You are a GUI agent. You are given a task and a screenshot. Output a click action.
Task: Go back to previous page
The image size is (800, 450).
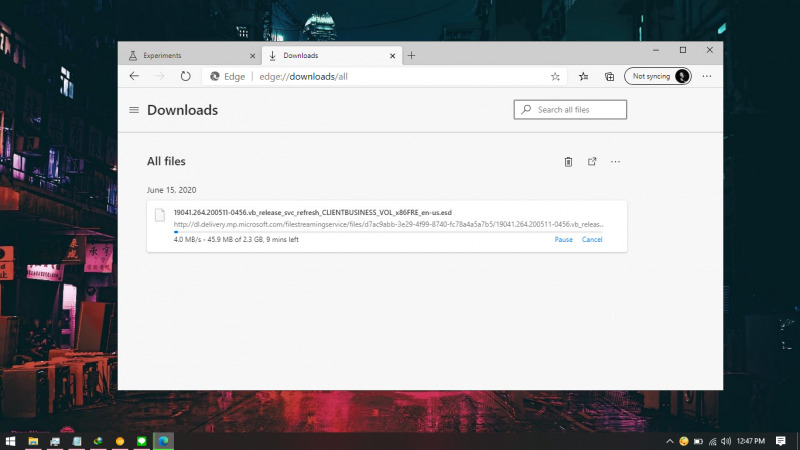click(134, 77)
